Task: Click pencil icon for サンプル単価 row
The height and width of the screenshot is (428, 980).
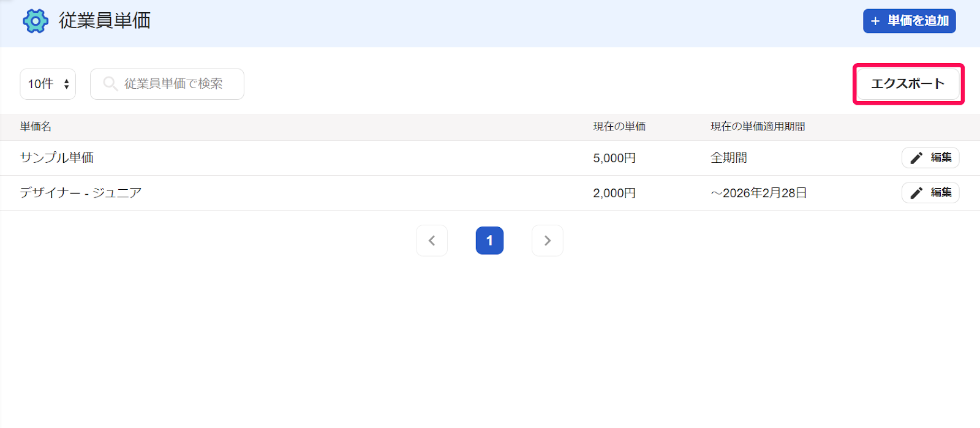Action: [x=916, y=158]
